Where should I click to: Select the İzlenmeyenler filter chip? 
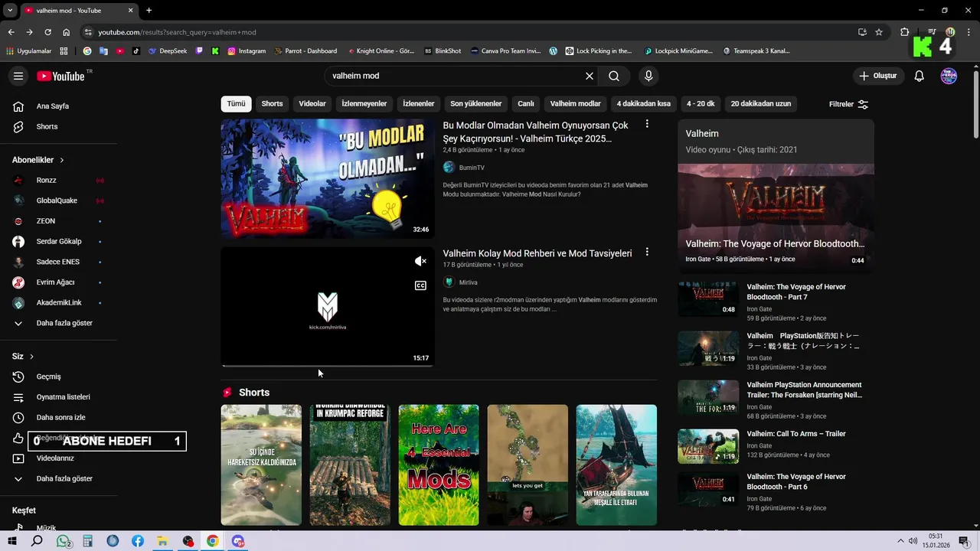(x=364, y=104)
